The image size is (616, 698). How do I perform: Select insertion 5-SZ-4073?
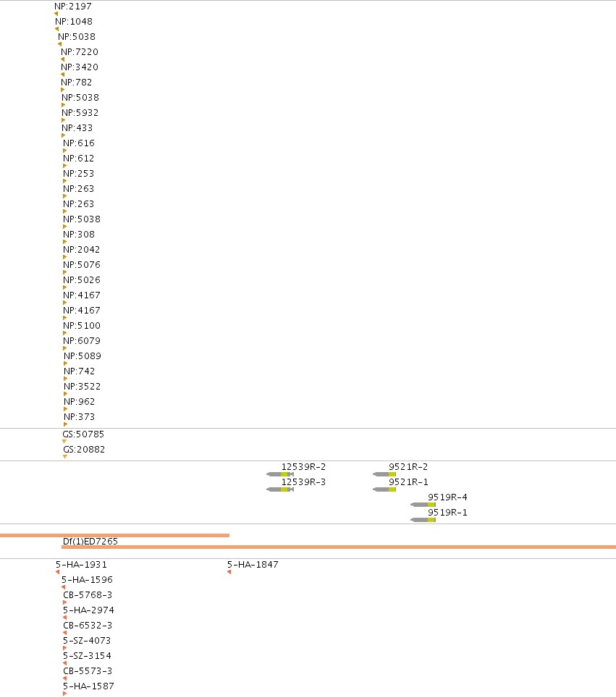[x=87, y=641]
